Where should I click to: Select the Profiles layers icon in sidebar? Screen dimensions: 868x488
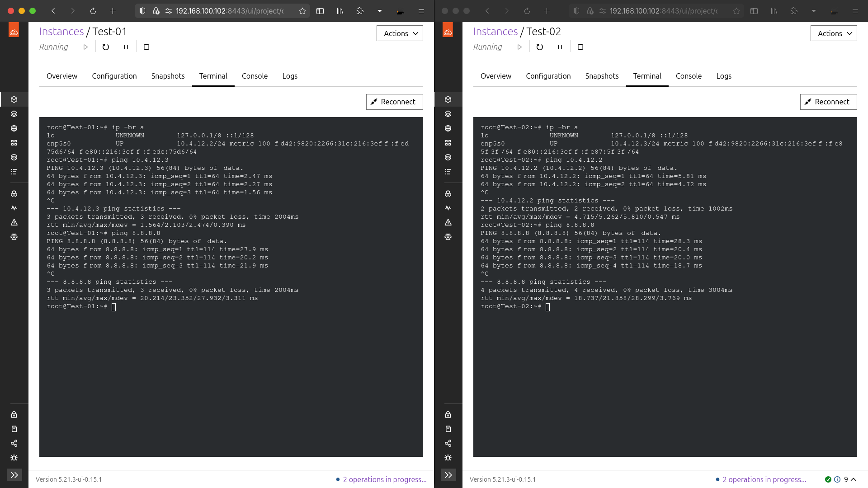tap(14, 114)
